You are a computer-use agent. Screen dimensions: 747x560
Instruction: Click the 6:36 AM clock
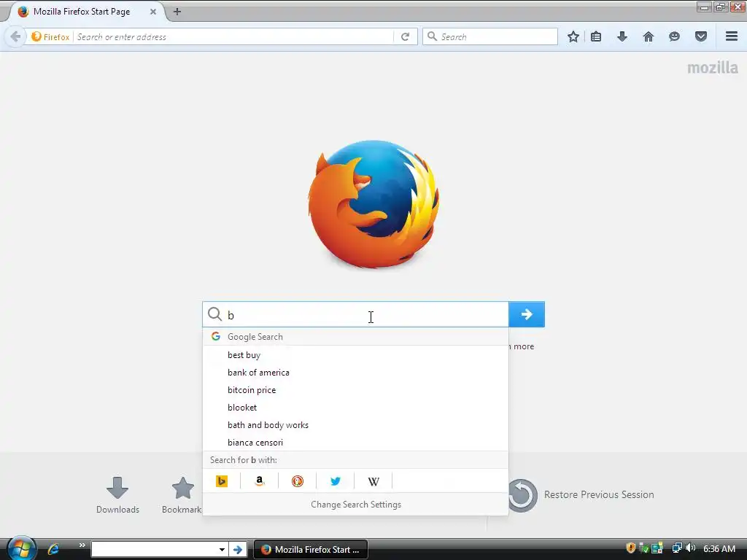719,548
